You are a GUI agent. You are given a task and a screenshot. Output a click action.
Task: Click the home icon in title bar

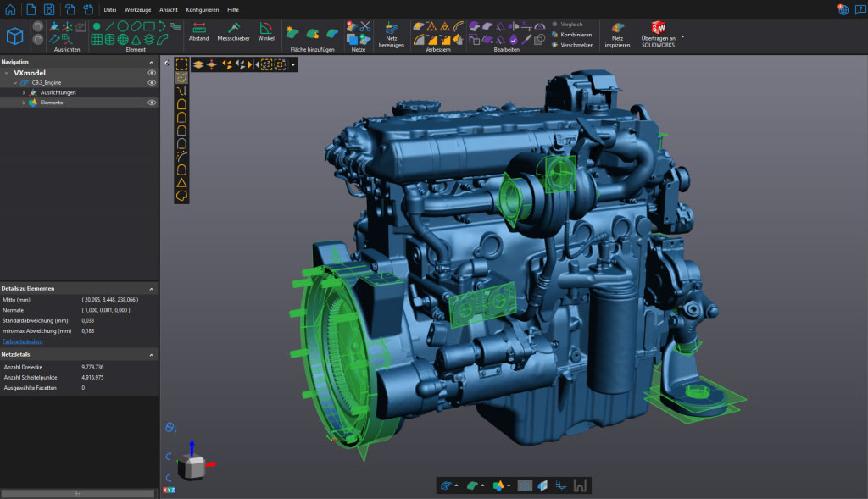tap(9, 9)
